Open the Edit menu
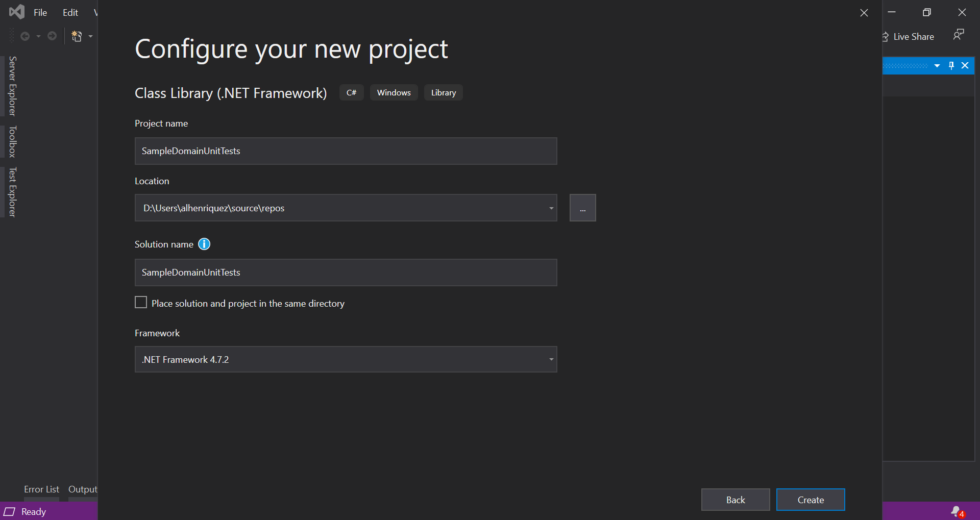Screen dimensions: 980x520 [69, 12]
